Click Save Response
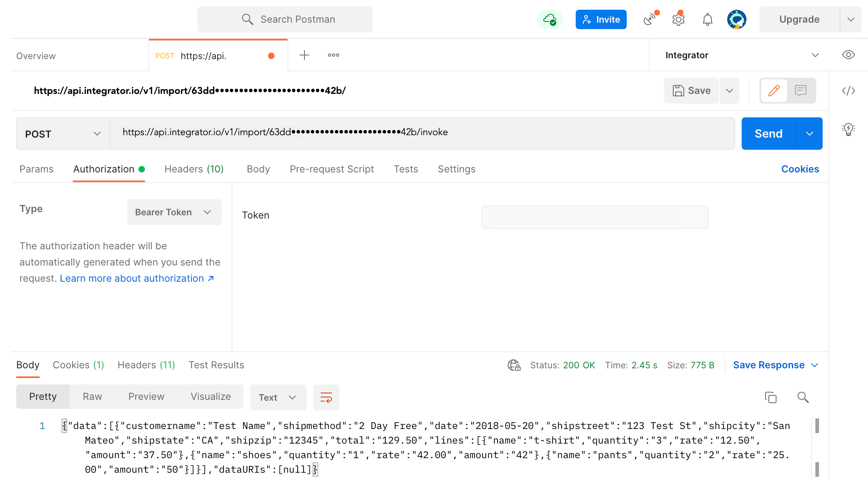Viewport: 868px width, 480px height. 769,365
